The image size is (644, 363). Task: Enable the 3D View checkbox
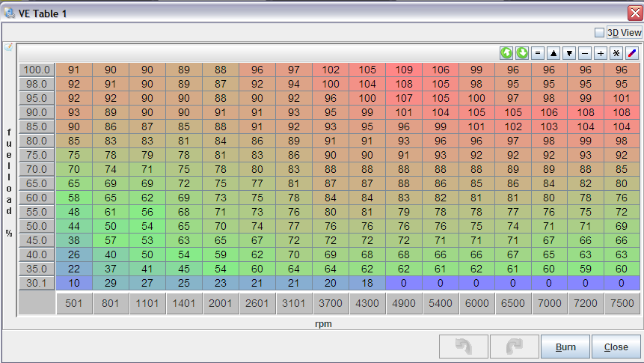tap(599, 33)
